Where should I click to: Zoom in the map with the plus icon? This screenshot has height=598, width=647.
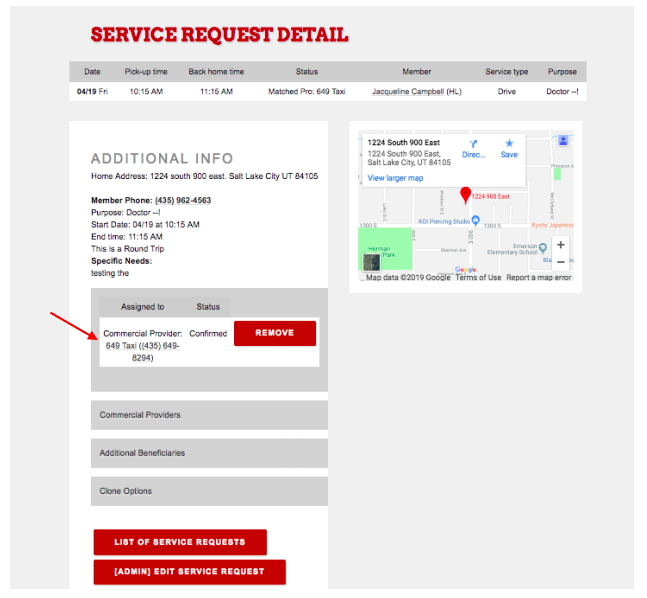click(560, 245)
